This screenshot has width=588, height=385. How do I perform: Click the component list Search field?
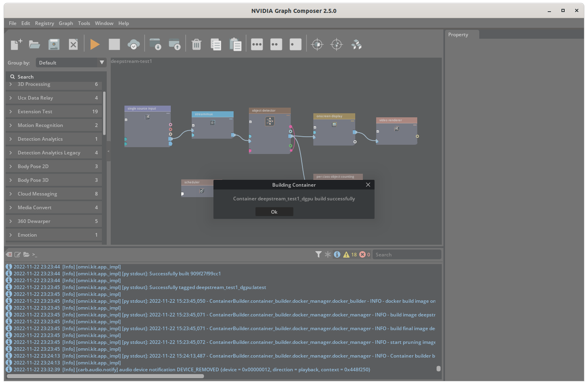click(x=56, y=77)
